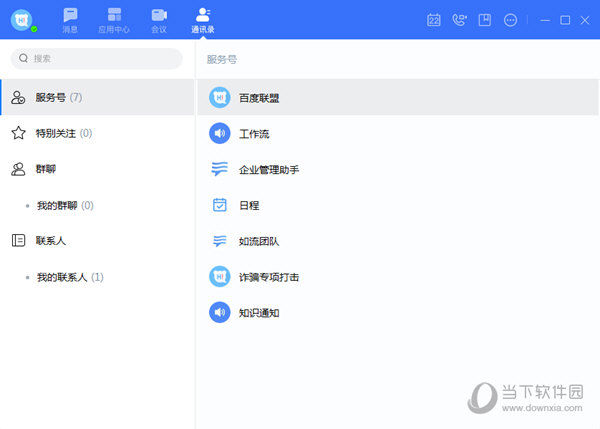Close the application window
The image size is (600, 429).
tap(585, 20)
